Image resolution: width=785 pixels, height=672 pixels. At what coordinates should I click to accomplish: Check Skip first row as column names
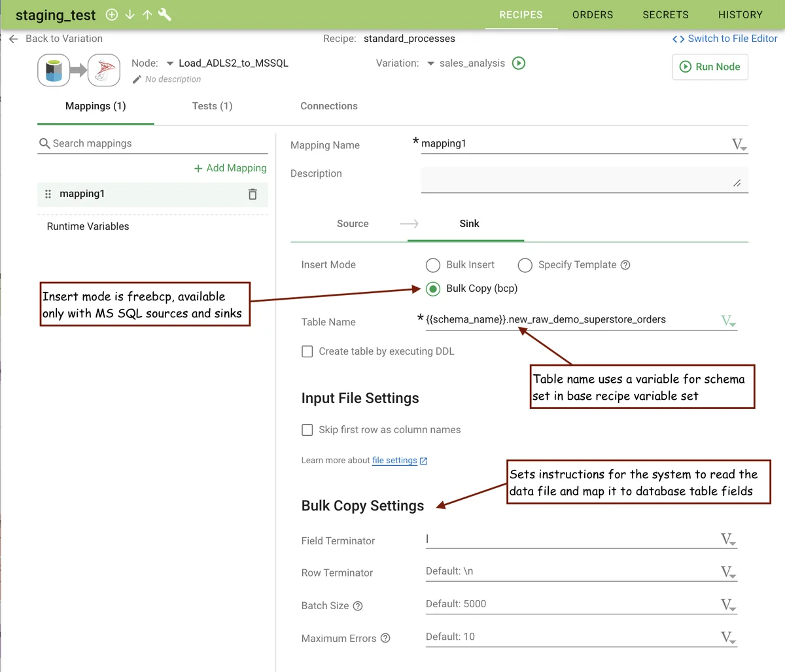point(307,430)
